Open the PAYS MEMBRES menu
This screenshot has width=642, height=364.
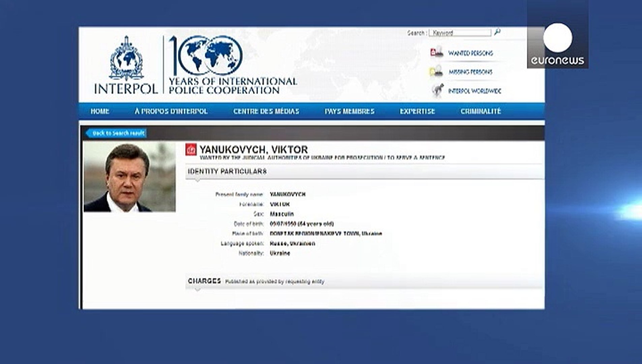[349, 111]
